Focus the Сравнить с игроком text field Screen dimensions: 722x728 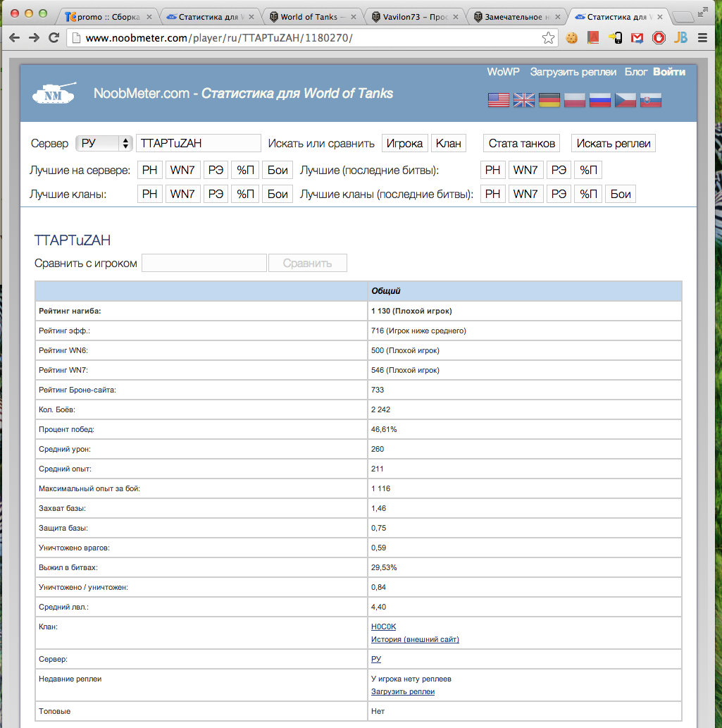204,264
